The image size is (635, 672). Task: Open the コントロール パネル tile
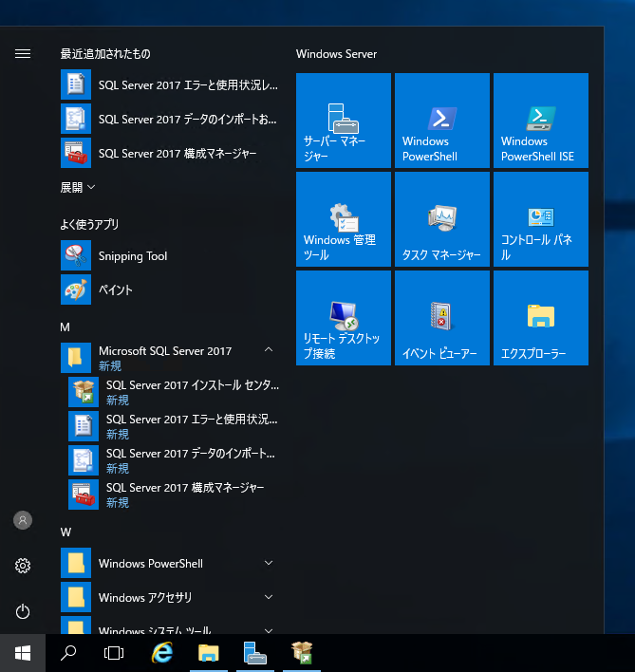pyautogui.click(x=541, y=219)
